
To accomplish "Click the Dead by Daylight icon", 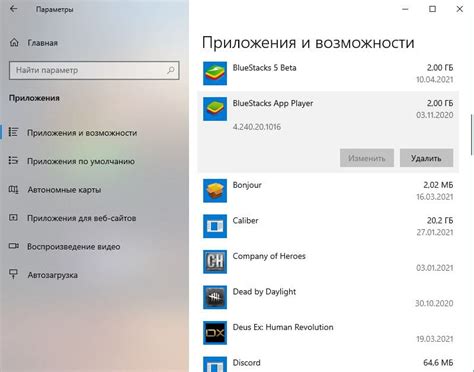I will pyautogui.click(x=215, y=297).
